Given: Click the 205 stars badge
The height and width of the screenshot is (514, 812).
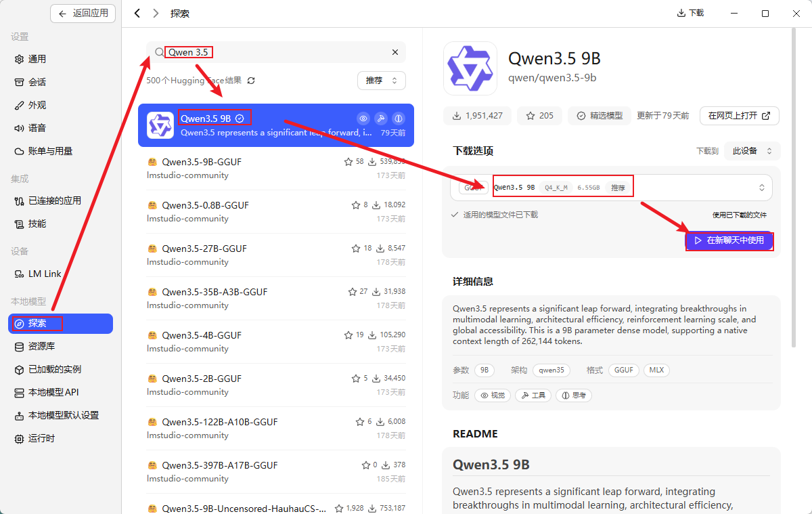Looking at the screenshot, I should click(x=539, y=116).
